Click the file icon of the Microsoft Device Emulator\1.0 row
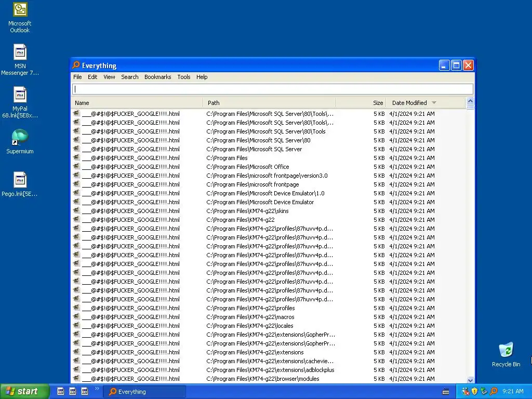 pyautogui.click(x=76, y=193)
